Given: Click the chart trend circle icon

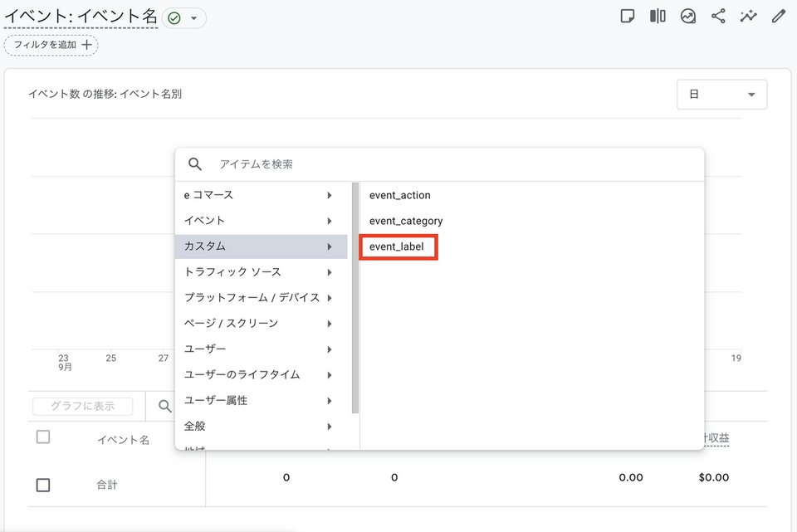Looking at the screenshot, I should coord(687,16).
